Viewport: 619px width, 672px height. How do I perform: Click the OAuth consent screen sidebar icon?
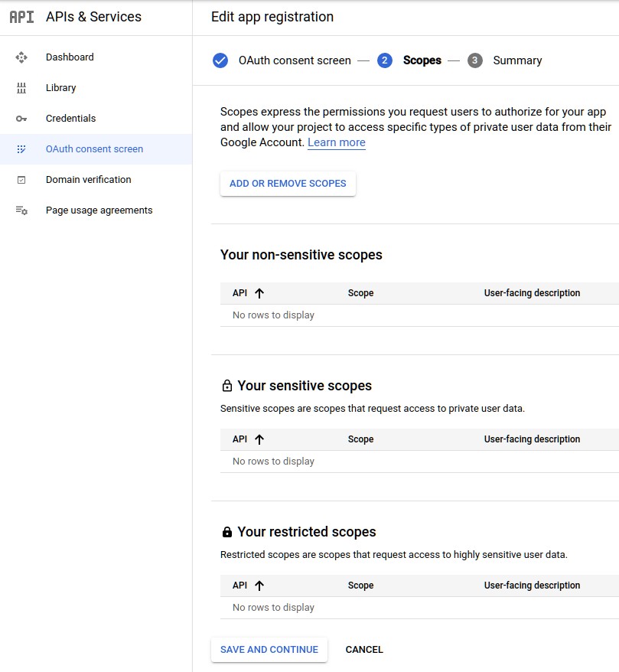pyautogui.click(x=21, y=149)
